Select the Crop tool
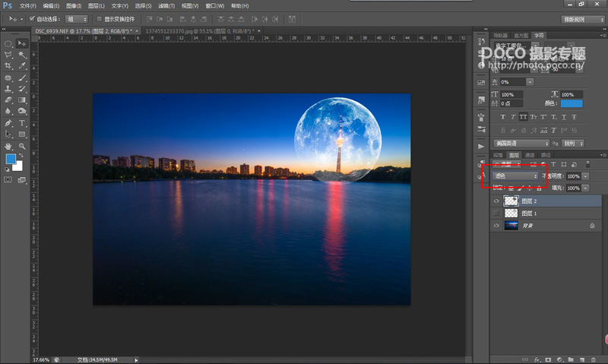Image resolution: width=608 pixels, height=364 pixels. click(x=8, y=66)
